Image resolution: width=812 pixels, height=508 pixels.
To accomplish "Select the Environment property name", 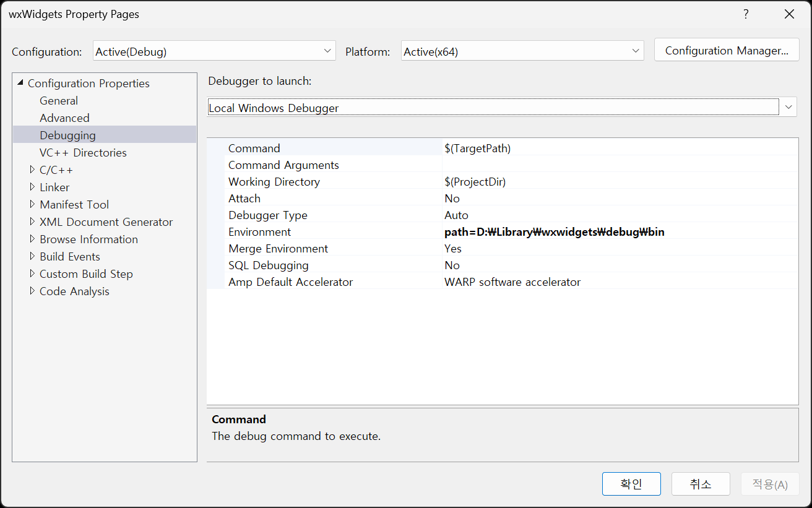I will point(259,231).
